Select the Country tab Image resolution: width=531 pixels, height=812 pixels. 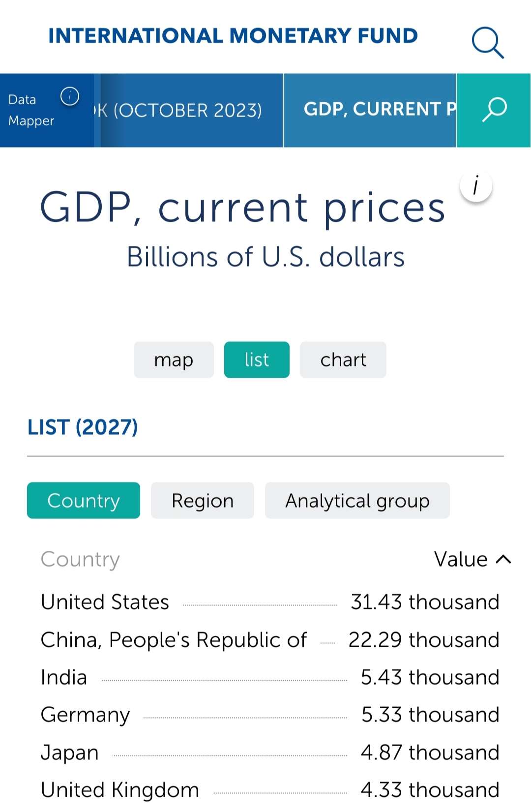pyautogui.click(x=84, y=501)
